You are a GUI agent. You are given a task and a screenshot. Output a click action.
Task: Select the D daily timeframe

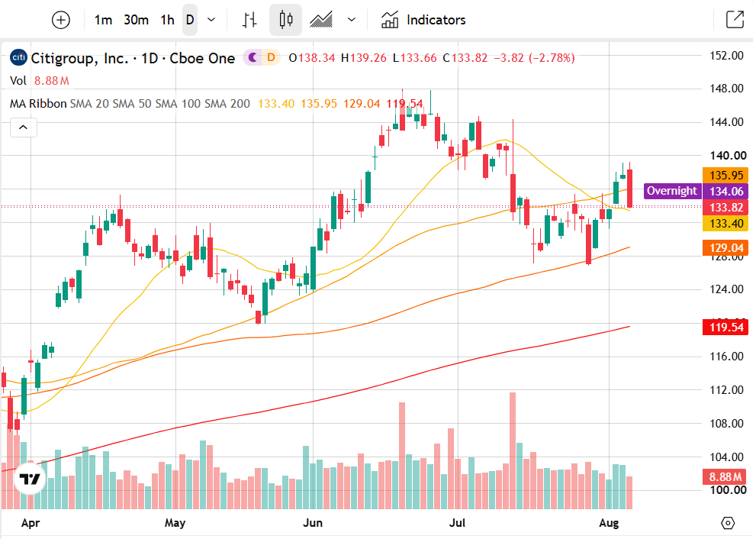[190, 20]
